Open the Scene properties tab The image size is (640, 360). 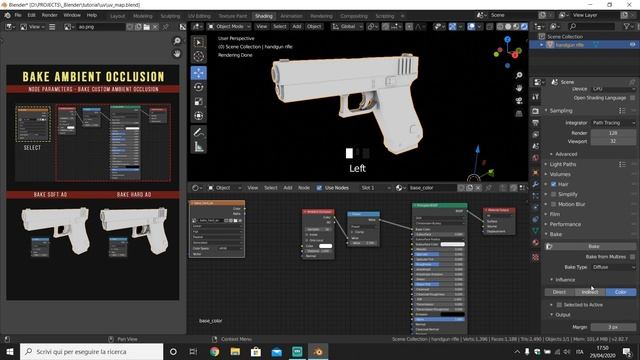point(536,146)
